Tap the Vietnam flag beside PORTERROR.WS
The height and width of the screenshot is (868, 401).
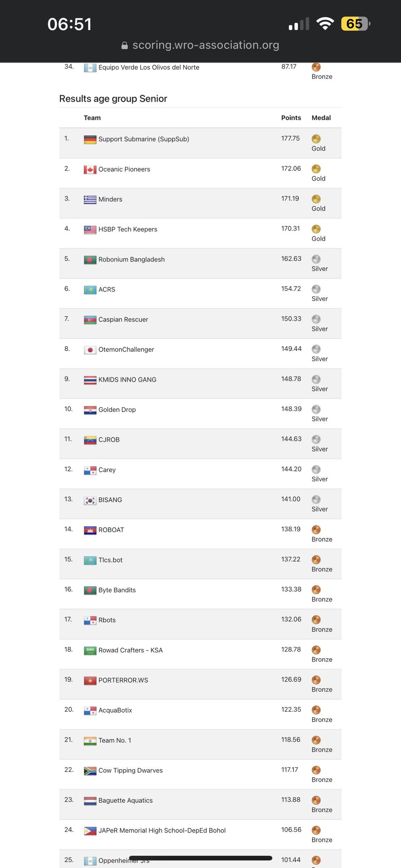click(90, 681)
